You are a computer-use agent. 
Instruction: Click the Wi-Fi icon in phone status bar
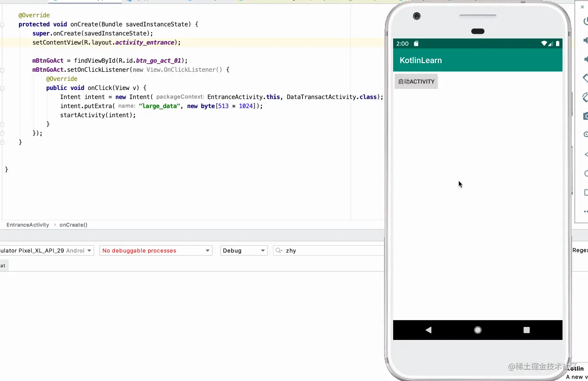point(544,43)
